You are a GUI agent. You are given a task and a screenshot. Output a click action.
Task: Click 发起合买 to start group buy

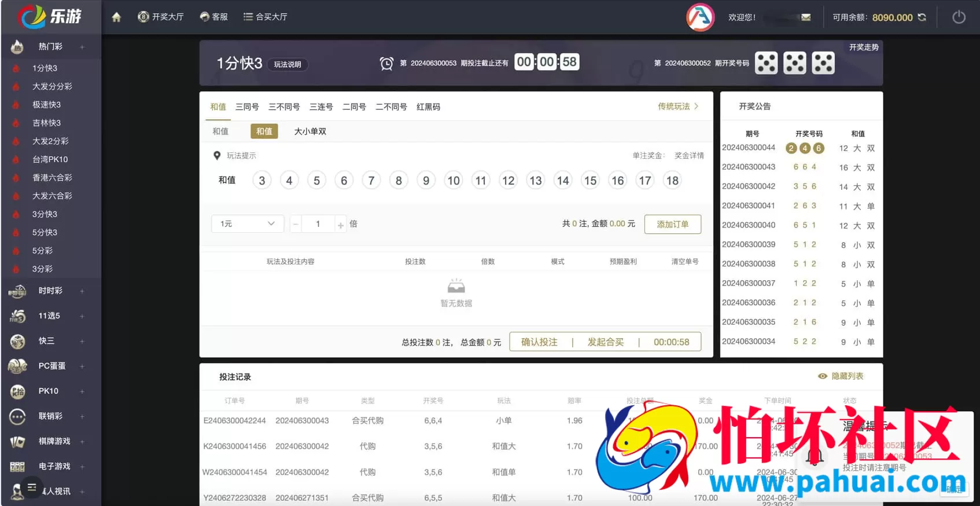point(606,342)
